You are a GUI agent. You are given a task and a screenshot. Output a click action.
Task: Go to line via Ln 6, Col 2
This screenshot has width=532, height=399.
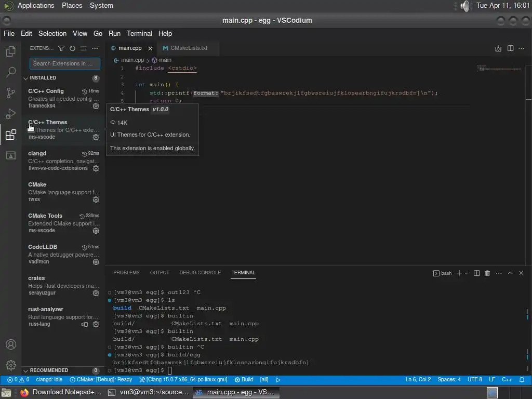coord(418,380)
